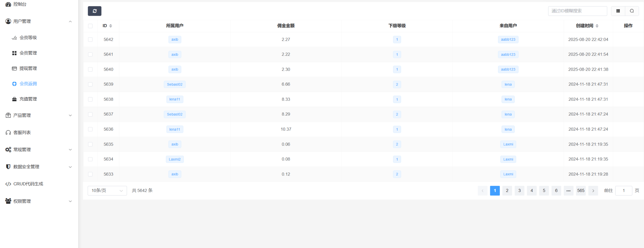
Task: Toggle the select-all checkbox in header
Action: coord(90,26)
